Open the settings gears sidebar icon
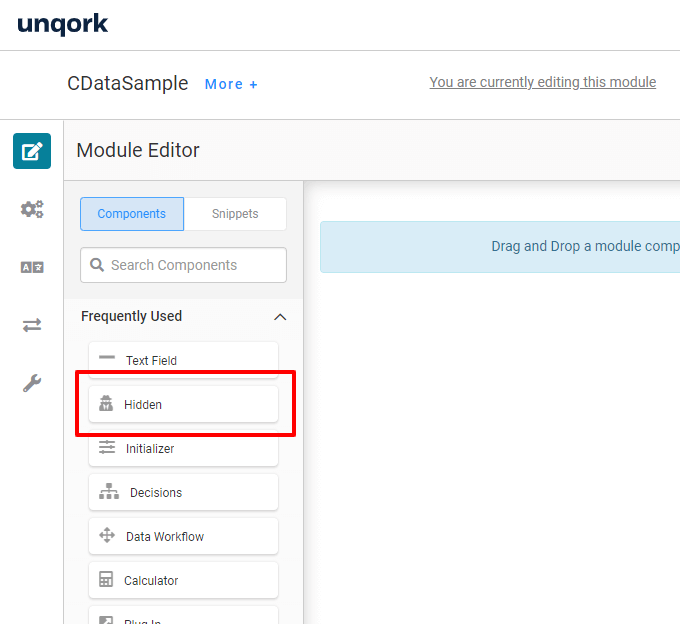 [x=32, y=209]
